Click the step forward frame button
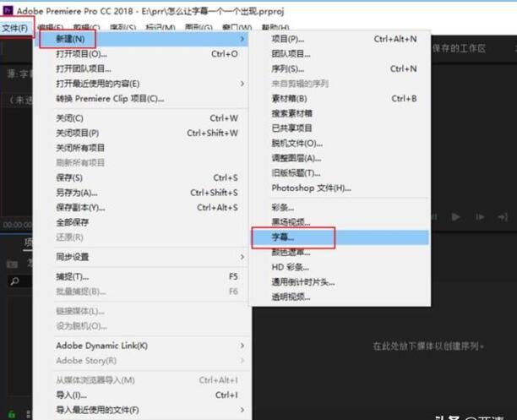This screenshot has width=517, height=420. pyautogui.click(x=480, y=217)
